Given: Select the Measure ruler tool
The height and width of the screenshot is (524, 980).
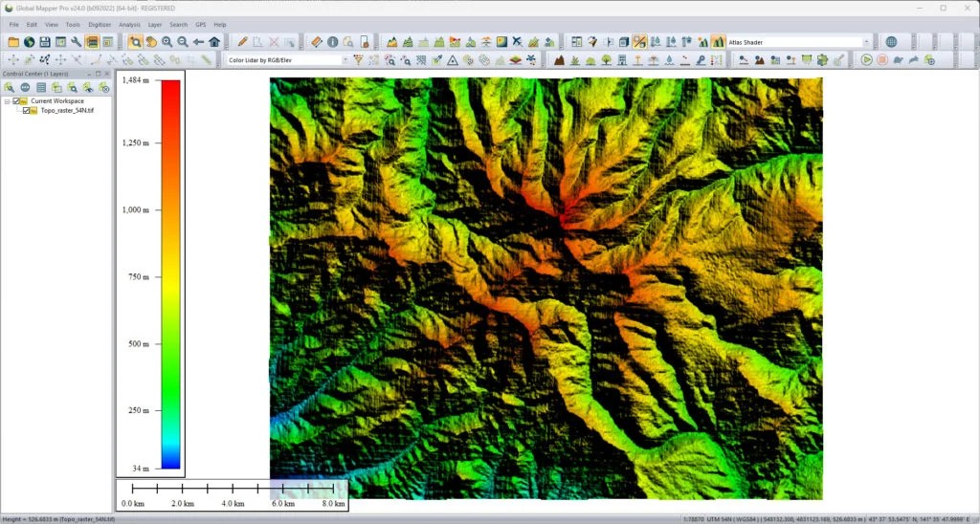Looking at the screenshot, I should click(x=317, y=42).
